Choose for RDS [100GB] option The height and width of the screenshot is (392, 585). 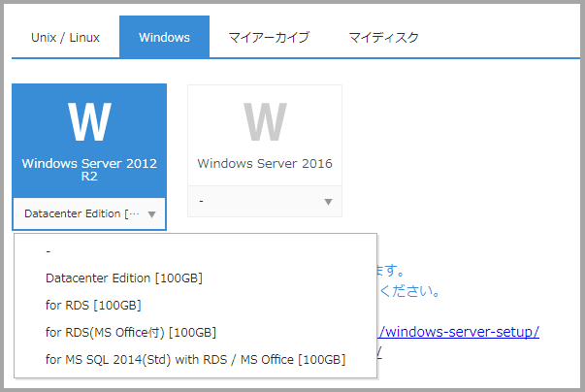[x=195, y=306]
